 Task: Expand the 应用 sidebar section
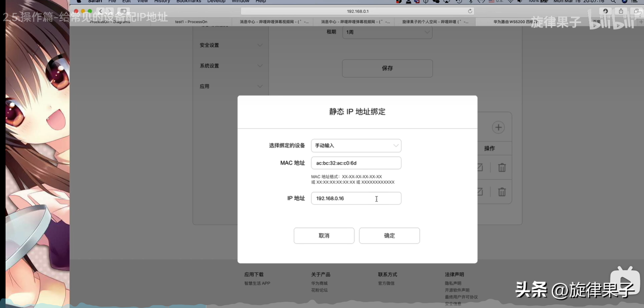click(x=231, y=87)
